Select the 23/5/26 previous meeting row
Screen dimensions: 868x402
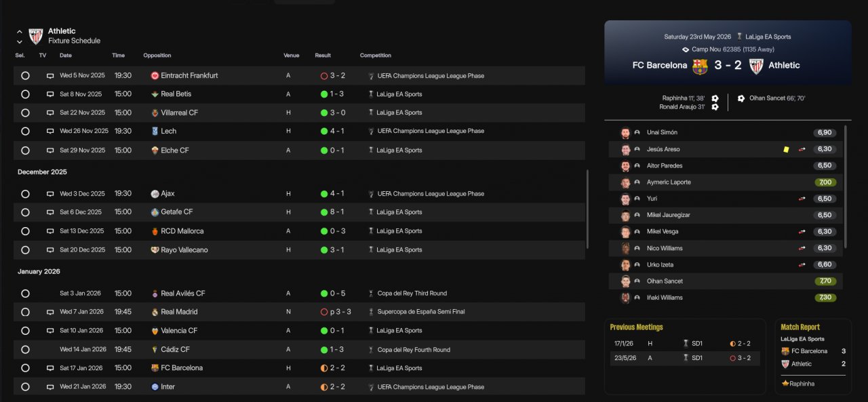point(685,358)
